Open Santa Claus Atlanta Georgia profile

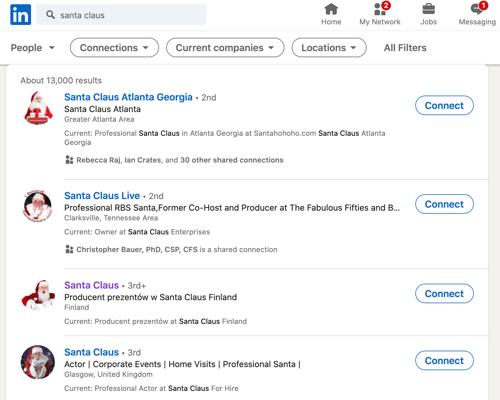point(128,97)
